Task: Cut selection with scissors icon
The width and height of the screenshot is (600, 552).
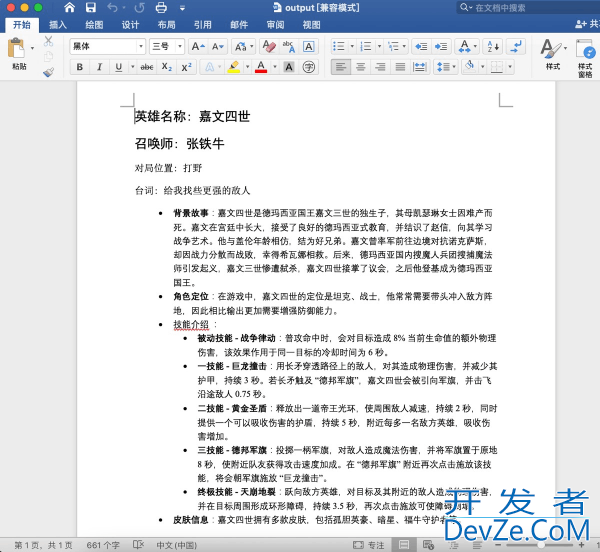Action: tap(48, 41)
